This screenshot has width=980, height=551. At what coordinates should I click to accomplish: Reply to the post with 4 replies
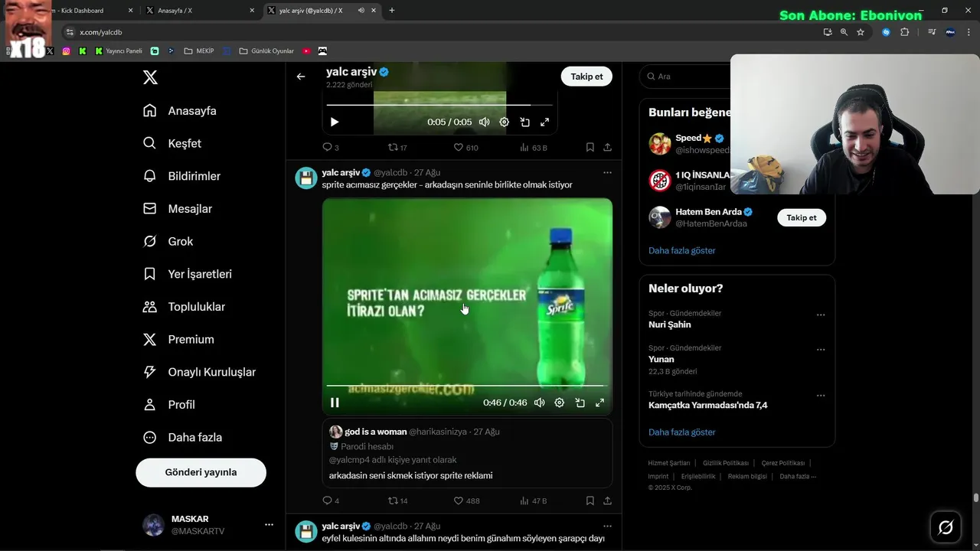pyautogui.click(x=331, y=501)
